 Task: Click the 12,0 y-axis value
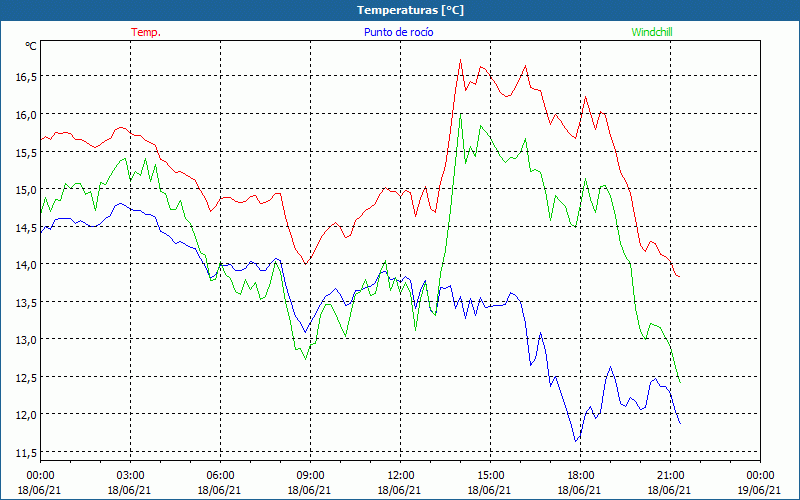26,414
